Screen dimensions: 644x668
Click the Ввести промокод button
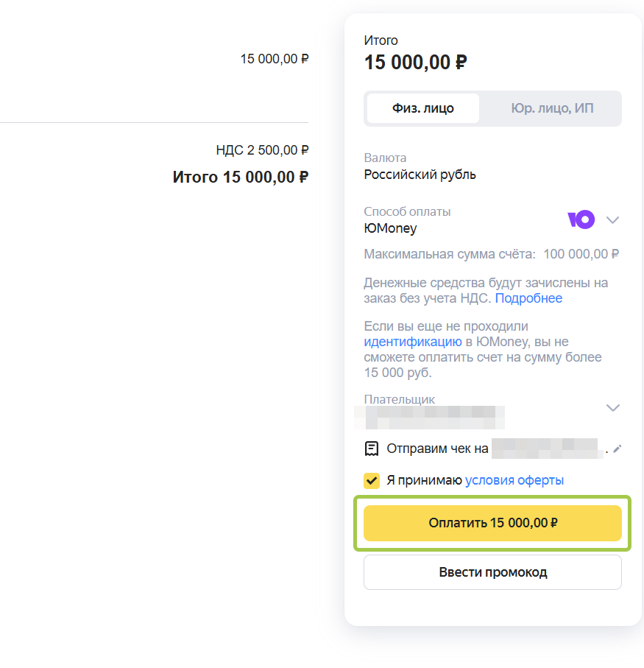tap(492, 572)
